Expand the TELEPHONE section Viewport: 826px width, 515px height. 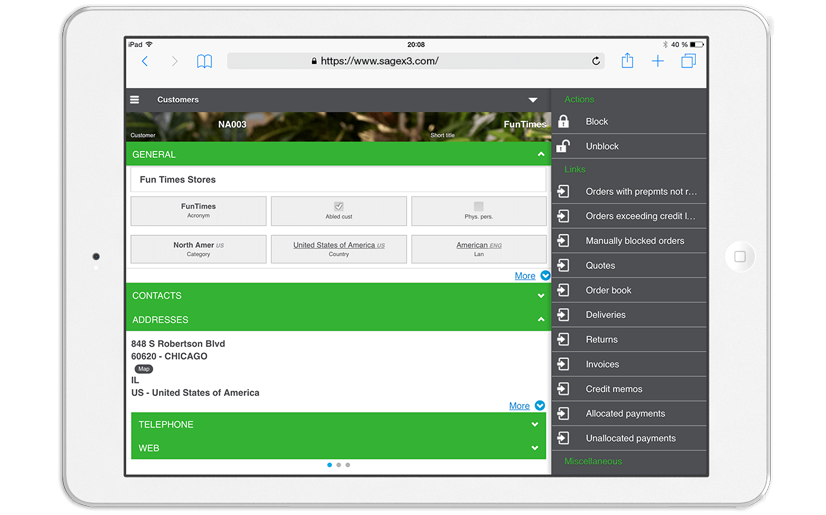click(x=535, y=424)
